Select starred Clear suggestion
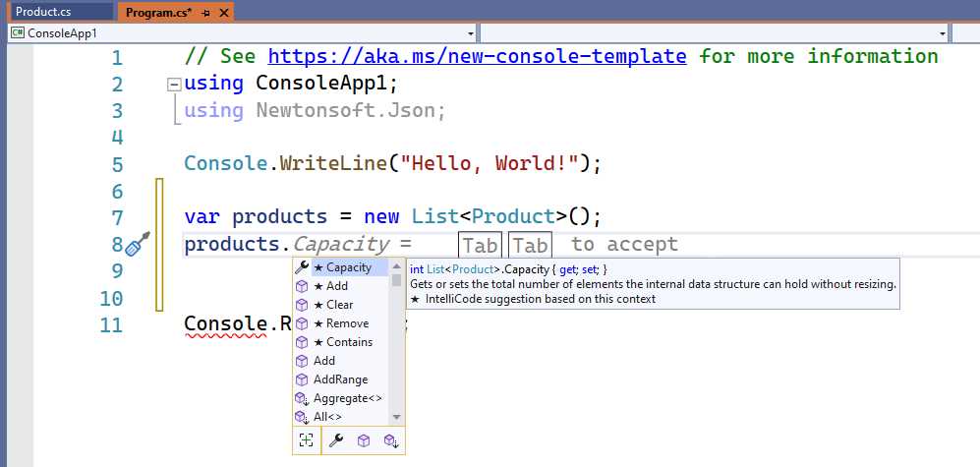This screenshot has height=467, width=980. pyautogui.click(x=341, y=305)
